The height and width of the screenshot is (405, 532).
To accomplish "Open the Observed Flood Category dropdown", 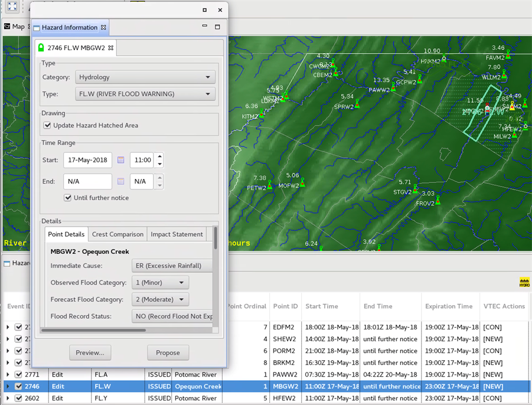I will tap(160, 283).
